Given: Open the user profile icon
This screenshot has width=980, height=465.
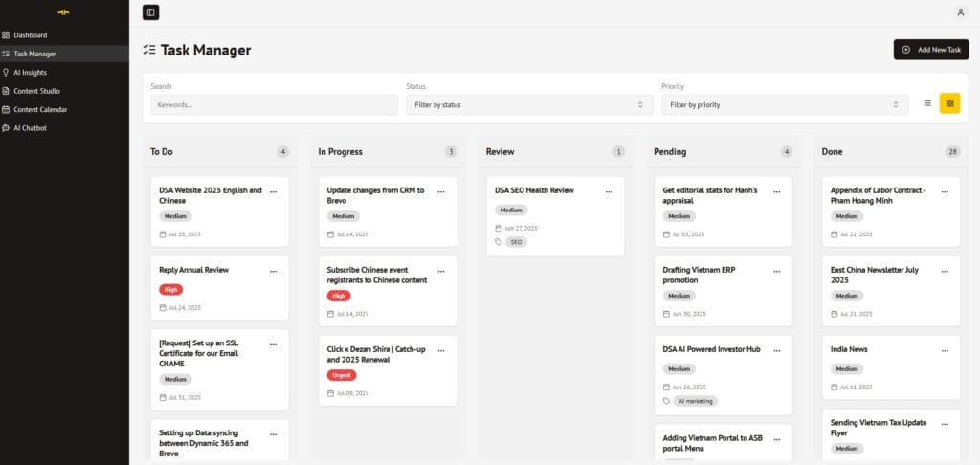Looking at the screenshot, I should (x=960, y=12).
